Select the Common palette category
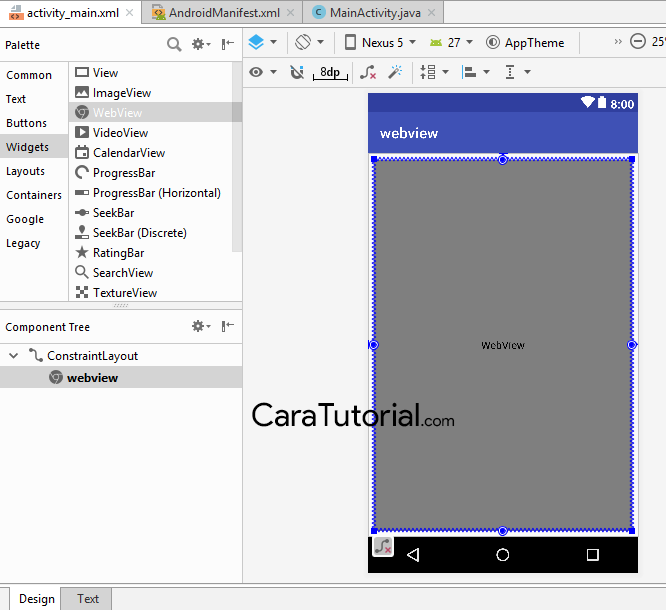The image size is (666, 610). (34, 75)
